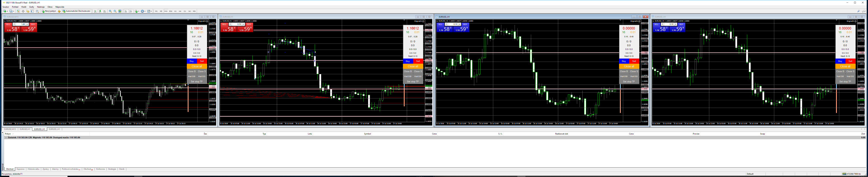Viewport: 868px width, 177px height.
Task: Switch to W1 timeframe
Action: [190, 11]
